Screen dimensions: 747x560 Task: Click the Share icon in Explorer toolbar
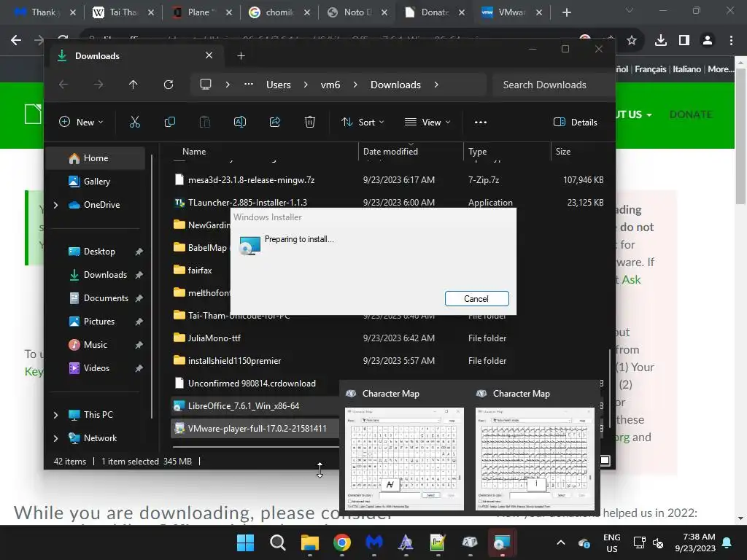tap(275, 122)
